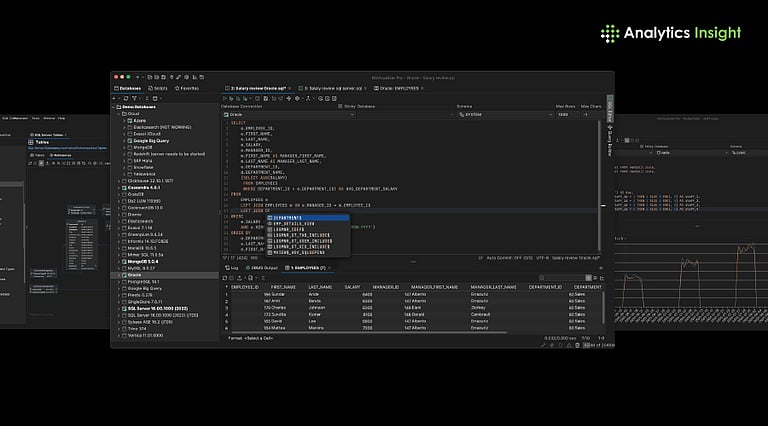Collapse the Demo Databases tree node
Image resolution: width=768 pixels, height=426 pixels.
pyautogui.click(x=114, y=107)
